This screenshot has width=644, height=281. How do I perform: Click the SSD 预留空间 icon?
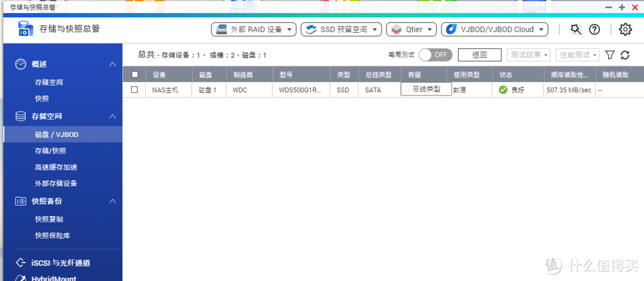click(312, 29)
